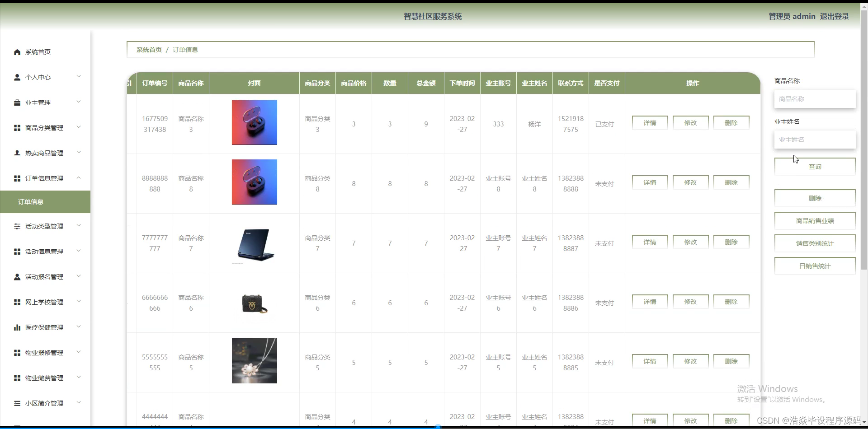Open earbuds cover image of order 8888888888
The height and width of the screenshot is (429, 868).
pyautogui.click(x=255, y=182)
